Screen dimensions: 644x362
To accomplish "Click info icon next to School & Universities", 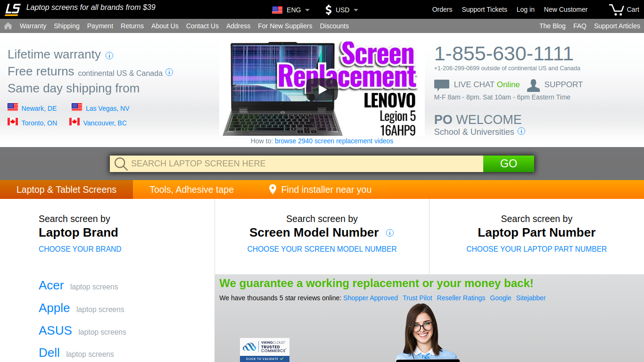I will (x=521, y=131).
